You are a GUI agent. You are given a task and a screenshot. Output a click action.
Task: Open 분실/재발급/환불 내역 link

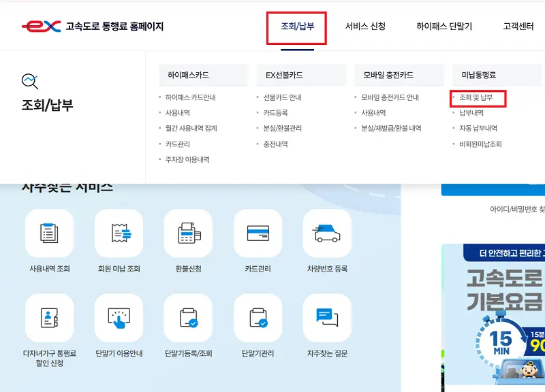(x=391, y=128)
